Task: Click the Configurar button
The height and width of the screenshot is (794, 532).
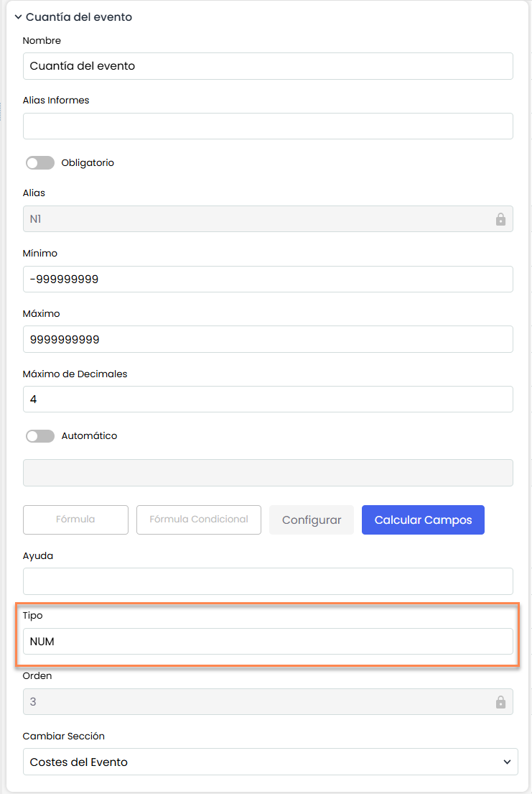Action: click(311, 520)
